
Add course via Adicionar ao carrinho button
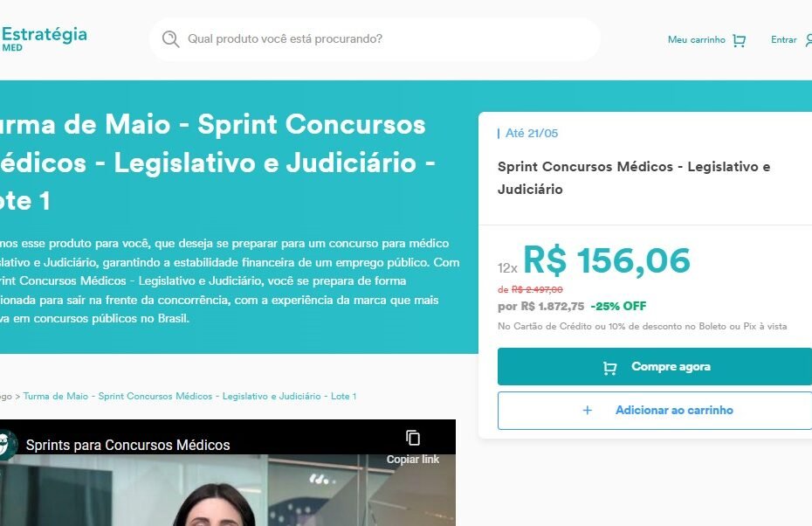(x=655, y=411)
